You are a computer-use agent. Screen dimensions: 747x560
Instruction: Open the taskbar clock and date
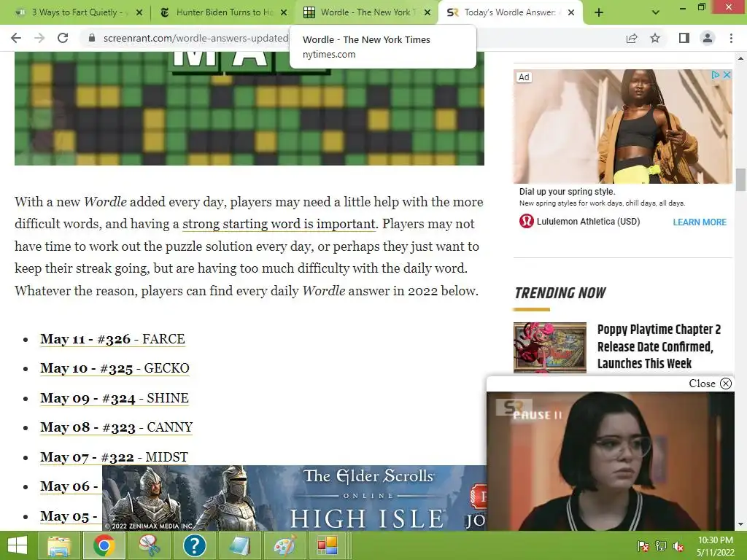(x=716, y=546)
